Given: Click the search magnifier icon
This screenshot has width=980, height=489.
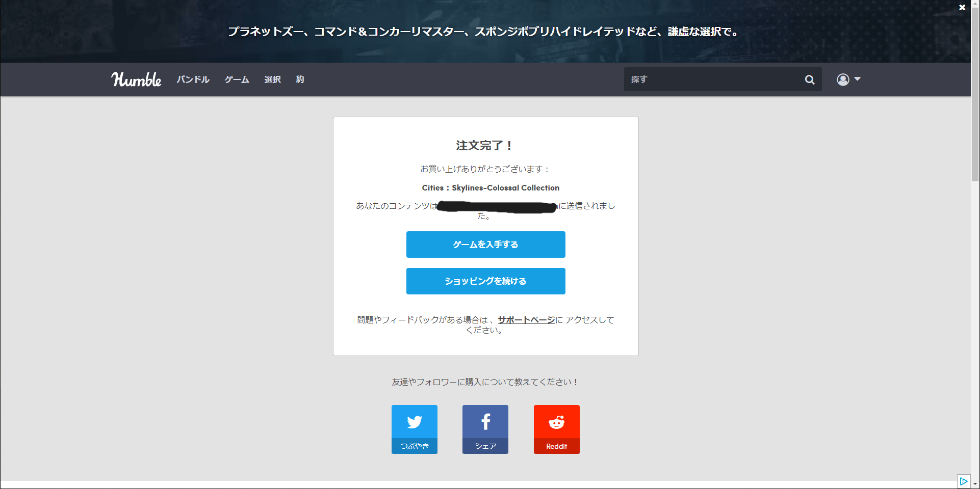Looking at the screenshot, I should tap(810, 79).
